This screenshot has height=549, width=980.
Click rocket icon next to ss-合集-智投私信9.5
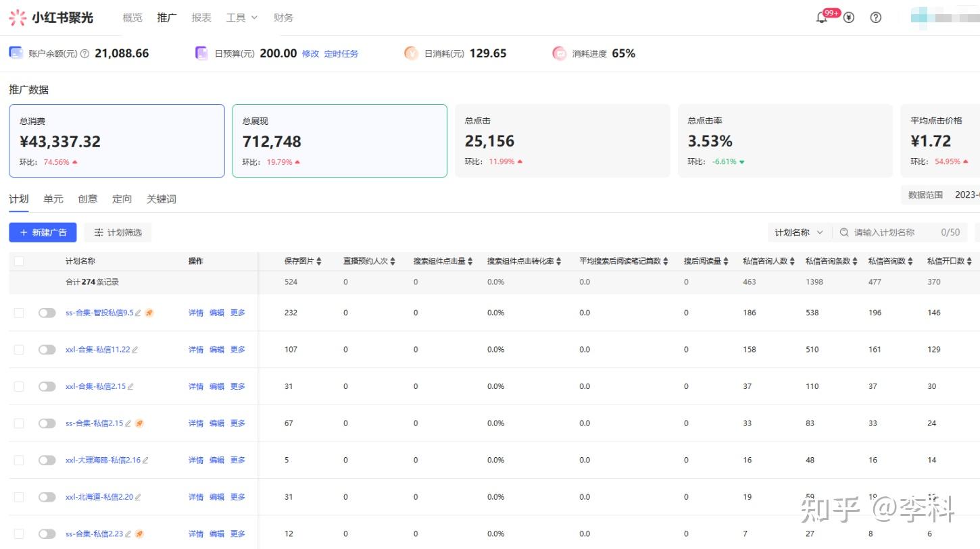pos(149,313)
